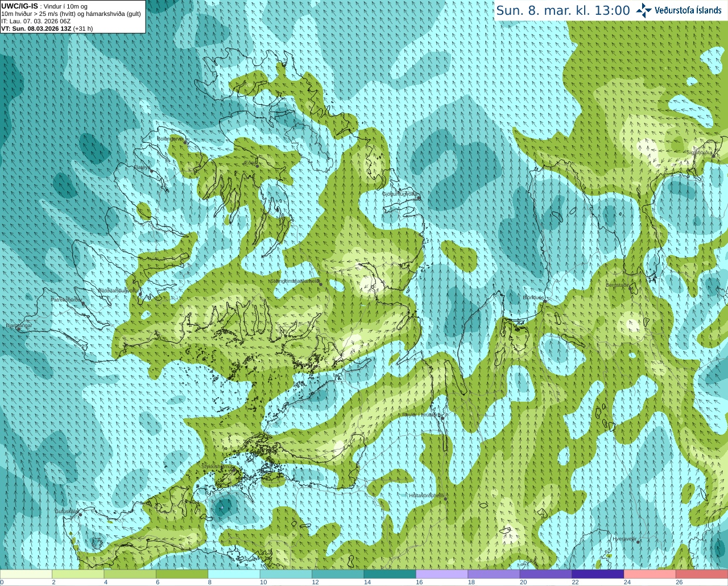Click the Bíldudalsflugvöllur station label
Viewport: 728px width, 586px height.
pos(118,290)
